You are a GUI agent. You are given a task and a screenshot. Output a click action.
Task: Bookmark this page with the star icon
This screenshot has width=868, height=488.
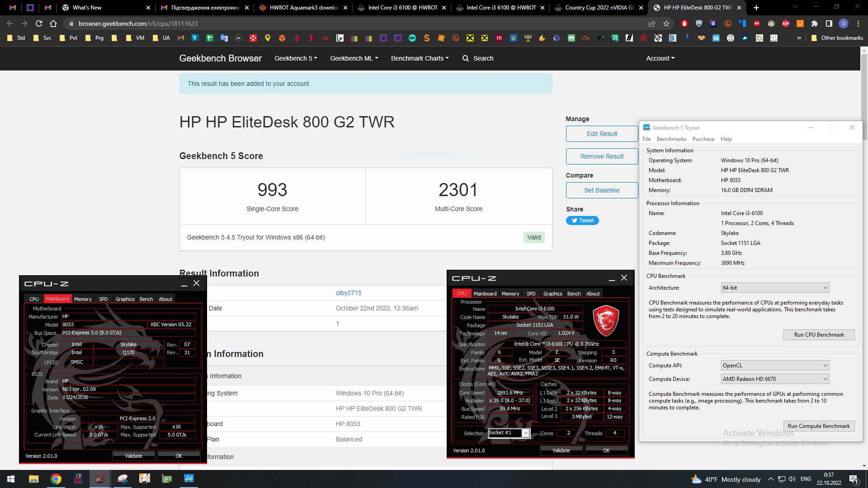(x=666, y=23)
